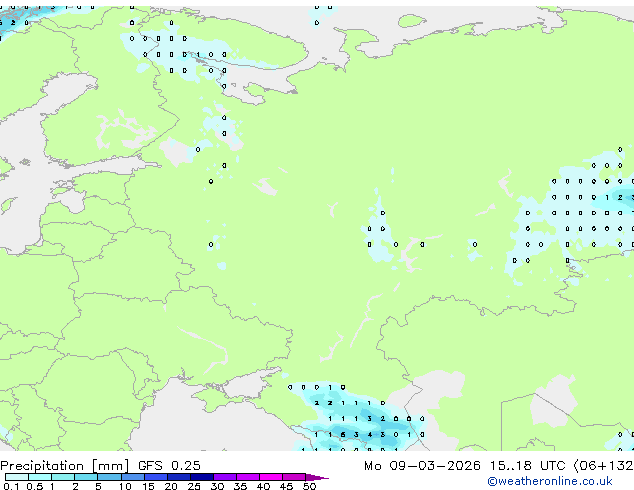634x490 pixels.
Task: Click the 10–15 mm legend swatch
Action: (x=132, y=477)
